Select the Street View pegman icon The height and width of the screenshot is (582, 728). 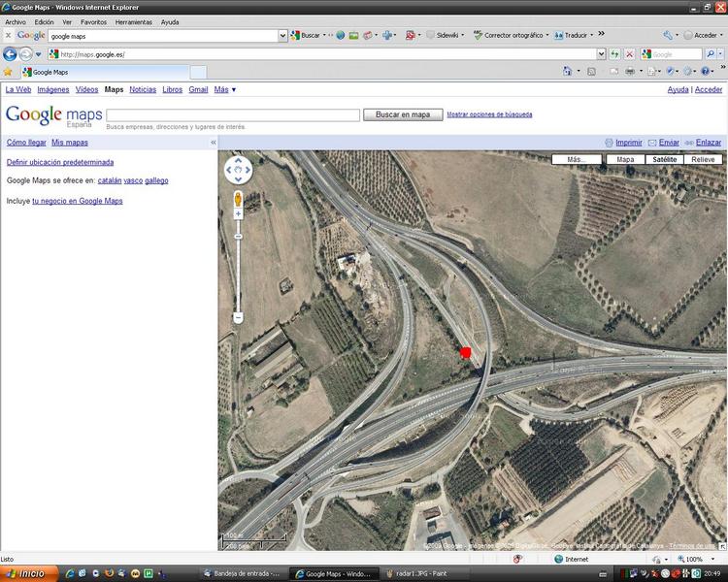point(238,199)
